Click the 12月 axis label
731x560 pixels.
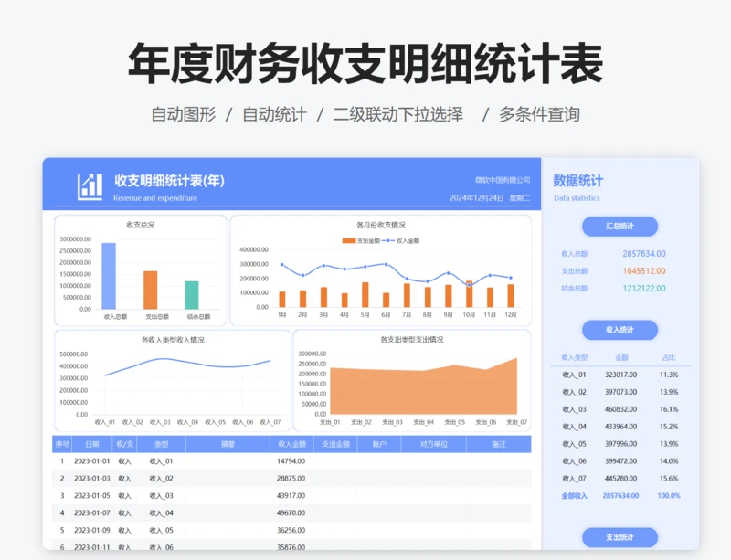point(511,315)
